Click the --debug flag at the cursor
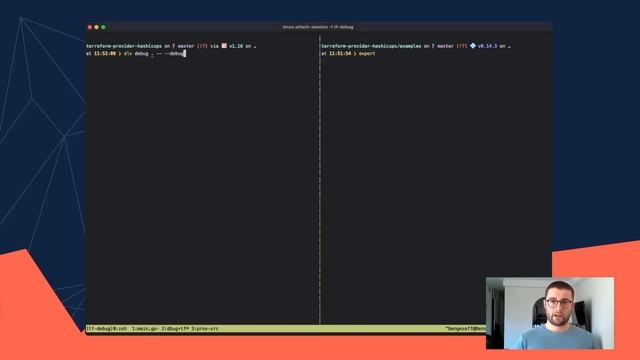 point(174,53)
